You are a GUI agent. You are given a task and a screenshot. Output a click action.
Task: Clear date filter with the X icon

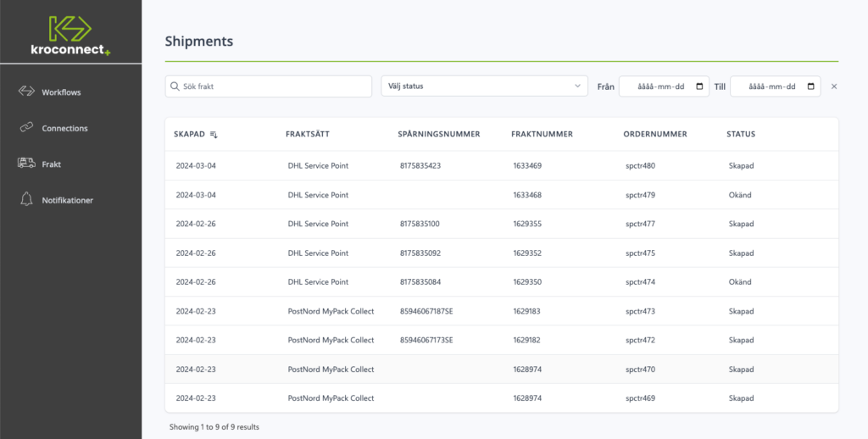point(834,86)
